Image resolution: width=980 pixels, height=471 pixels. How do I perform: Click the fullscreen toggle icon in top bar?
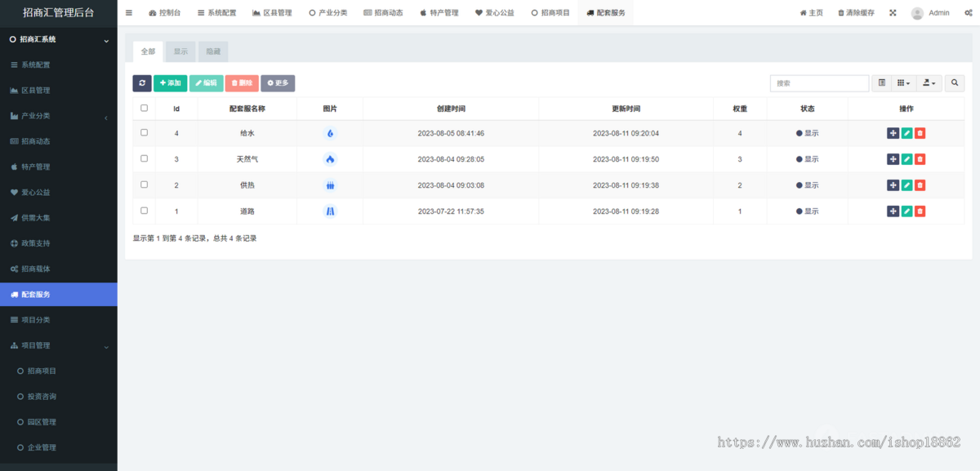(892, 12)
